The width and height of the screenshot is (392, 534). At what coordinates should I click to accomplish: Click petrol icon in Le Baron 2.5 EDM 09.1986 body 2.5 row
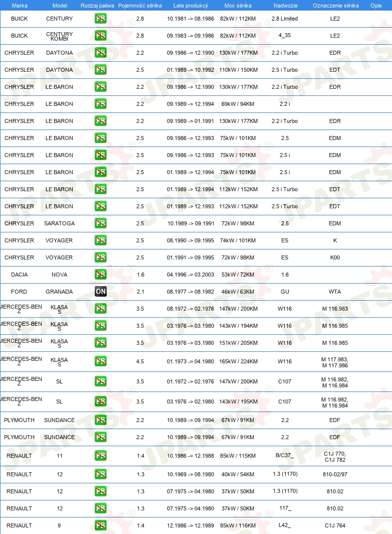[x=100, y=138]
